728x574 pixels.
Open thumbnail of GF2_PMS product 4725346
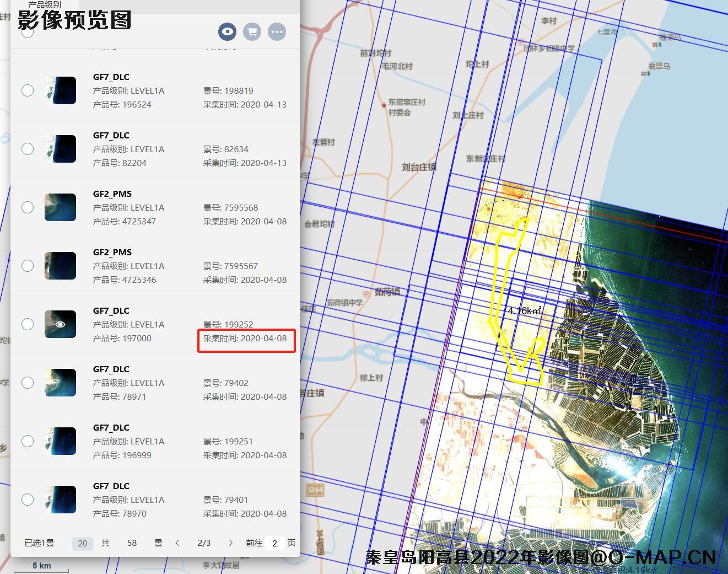[60, 266]
